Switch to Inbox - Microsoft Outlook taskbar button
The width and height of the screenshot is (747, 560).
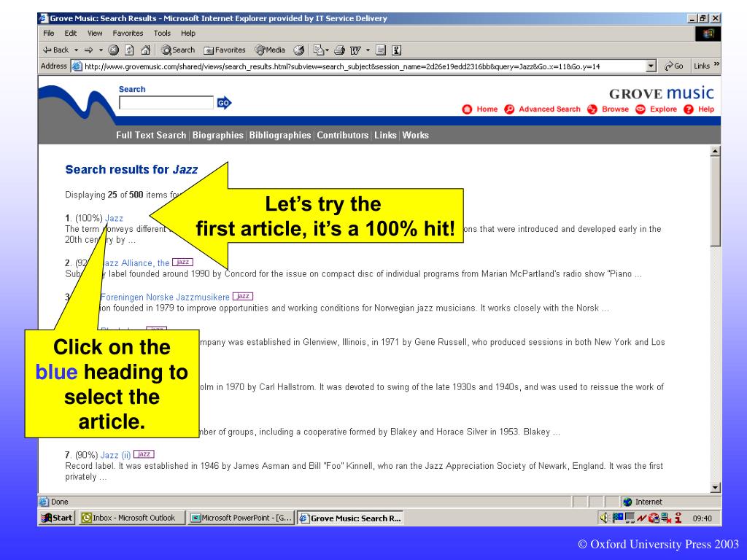131,518
